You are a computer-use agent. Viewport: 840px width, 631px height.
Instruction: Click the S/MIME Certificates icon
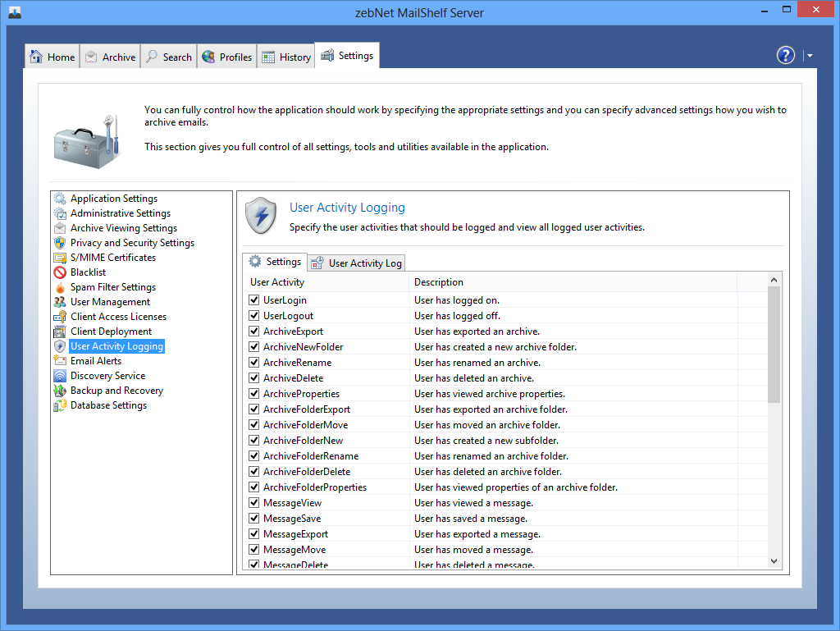pos(60,258)
